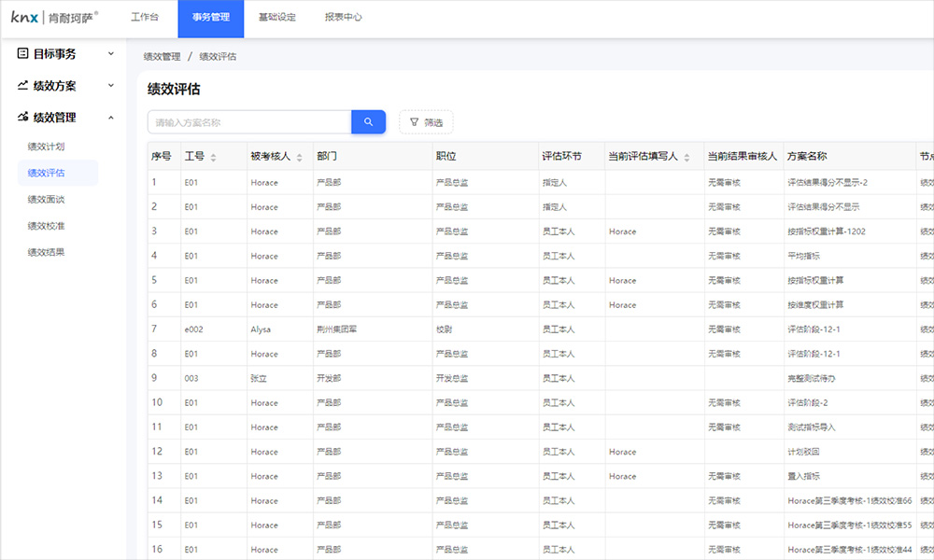Click the department 荆州集团军
The height and width of the screenshot is (560, 934).
pos(336,329)
